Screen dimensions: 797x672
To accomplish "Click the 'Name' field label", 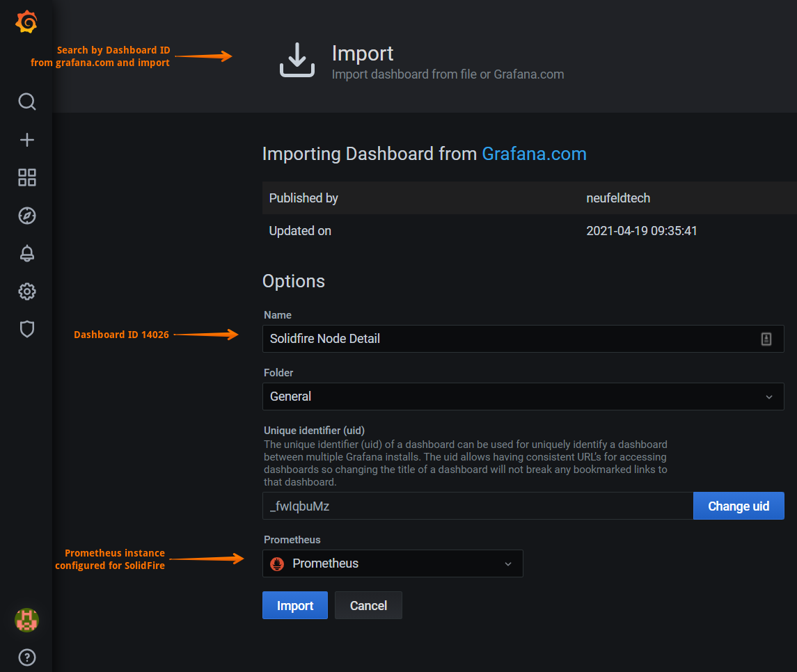I will (x=278, y=315).
